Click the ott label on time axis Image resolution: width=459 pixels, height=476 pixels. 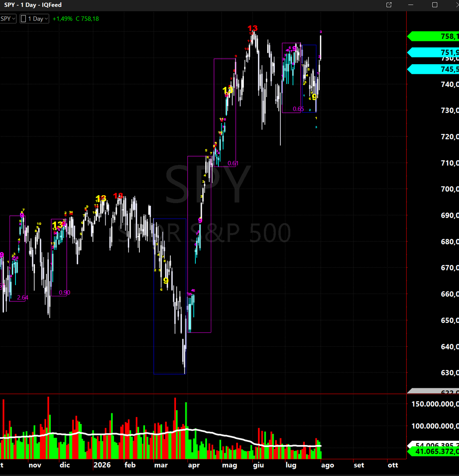(x=393, y=465)
